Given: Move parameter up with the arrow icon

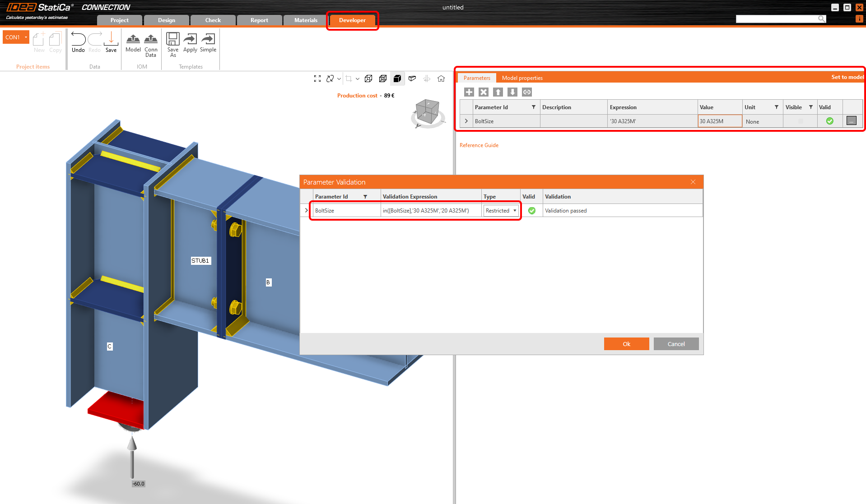Looking at the screenshot, I should (x=498, y=92).
